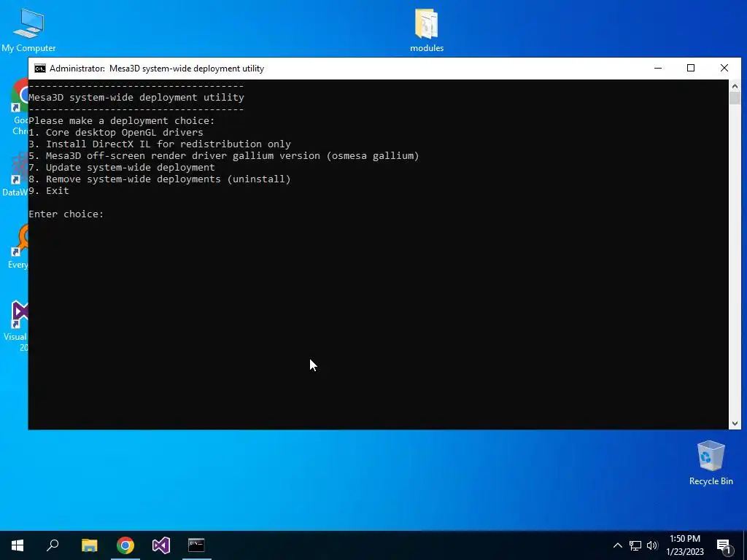Click the console scrollbar up arrow

735,86
